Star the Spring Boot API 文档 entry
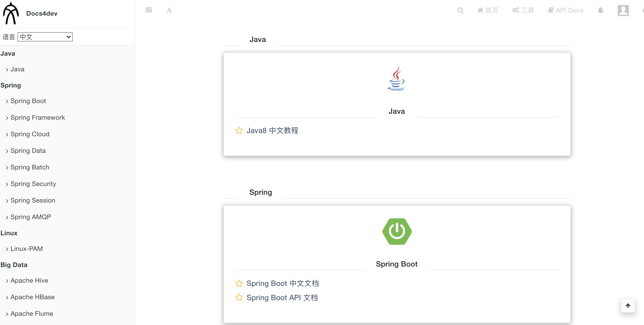The width and height of the screenshot is (644, 325). [x=239, y=297]
